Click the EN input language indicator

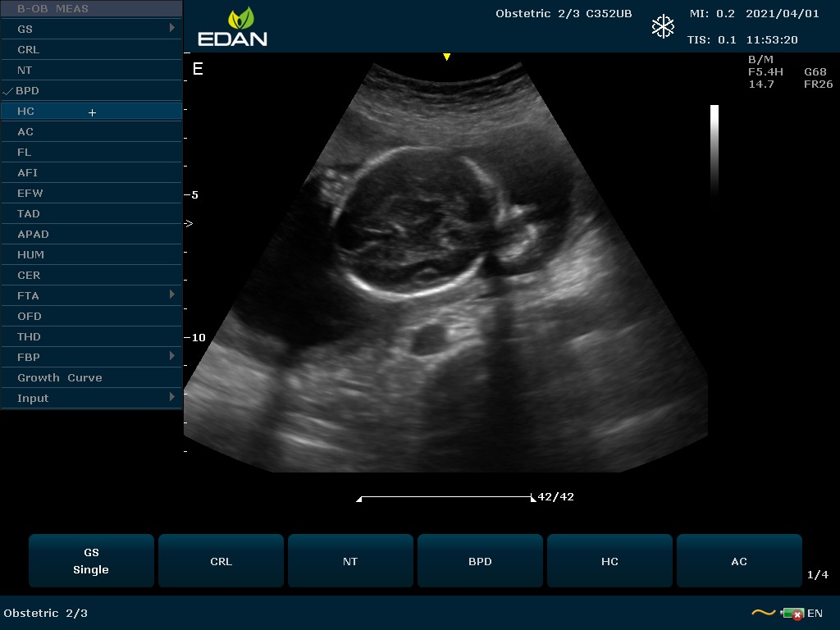point(815,613)
